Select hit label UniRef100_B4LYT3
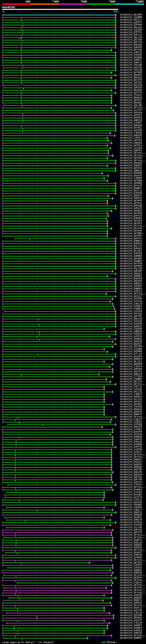Viewport: 146px width, 644px height. 131,246
